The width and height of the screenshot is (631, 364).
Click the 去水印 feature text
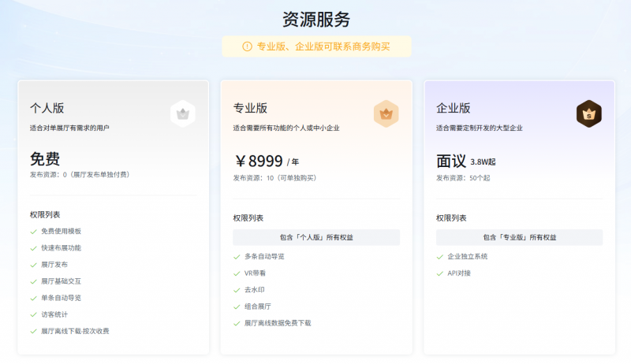[x=254, y=290]
